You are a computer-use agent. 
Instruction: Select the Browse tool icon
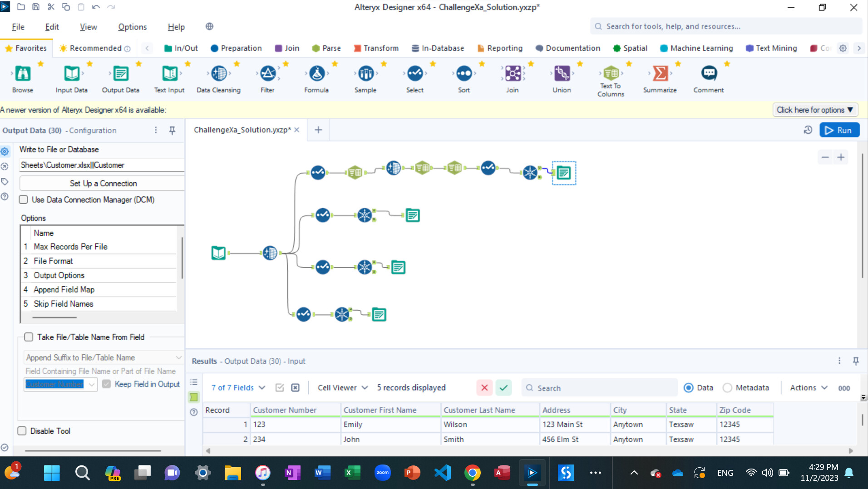pyautogui.click(x=23, y=73)
